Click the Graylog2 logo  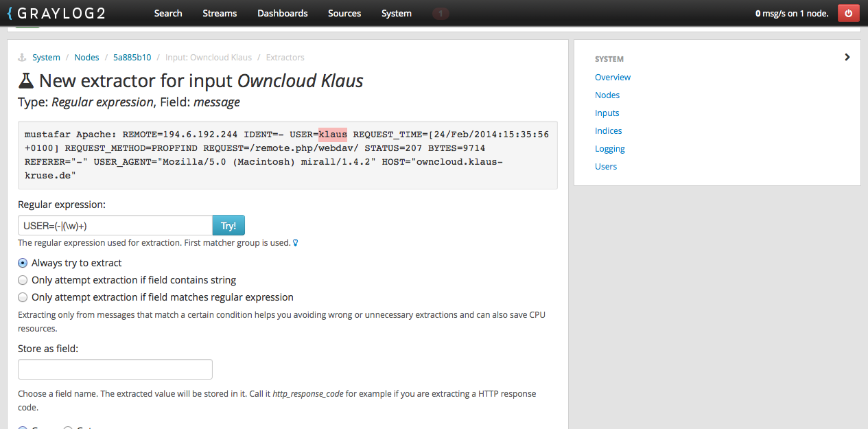[56, 13]
